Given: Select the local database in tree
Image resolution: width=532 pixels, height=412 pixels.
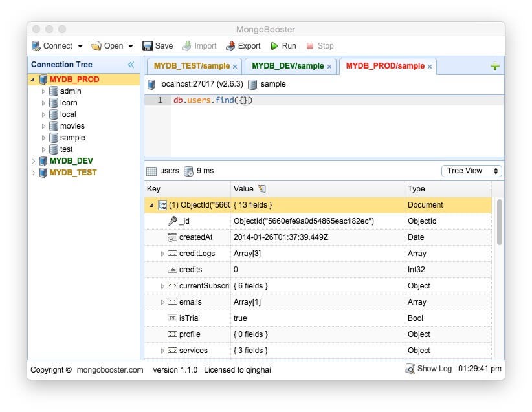Looking at the screenshot, I should (x=68, y=114).
